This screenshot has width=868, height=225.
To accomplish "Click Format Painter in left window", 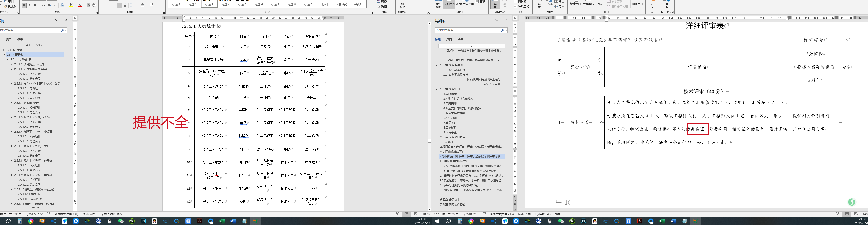I will (x=10, y=6).
